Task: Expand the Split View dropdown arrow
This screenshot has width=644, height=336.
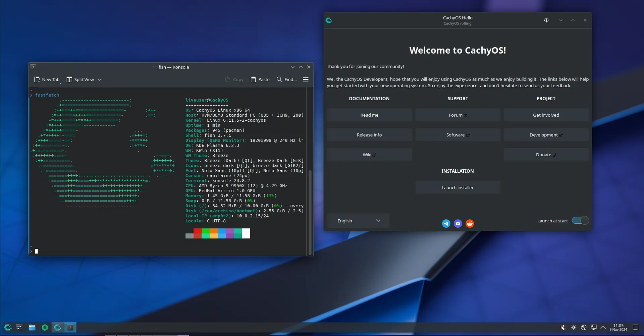Action: (99, 79)
